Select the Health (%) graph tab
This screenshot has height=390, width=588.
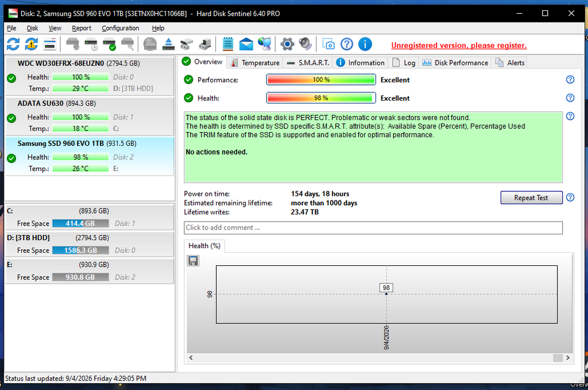204,246
